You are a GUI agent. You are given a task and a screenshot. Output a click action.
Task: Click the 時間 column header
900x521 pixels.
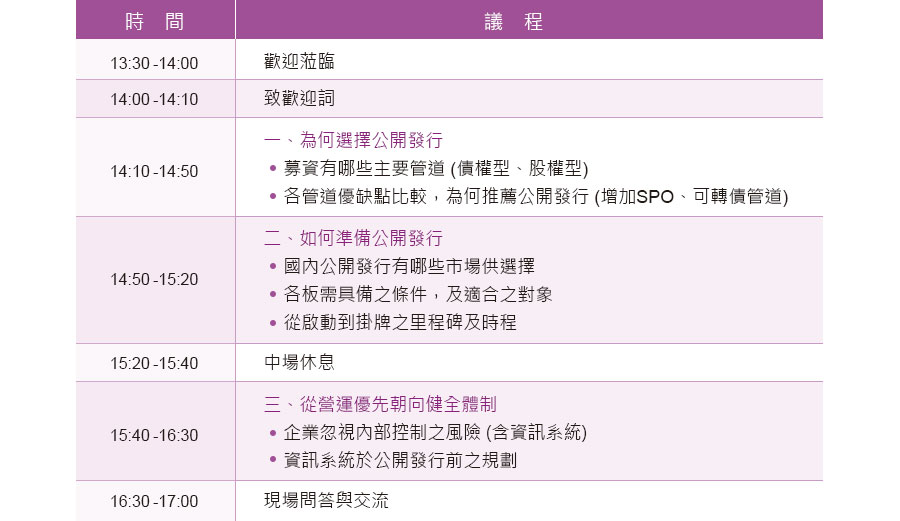click(155, 21)
